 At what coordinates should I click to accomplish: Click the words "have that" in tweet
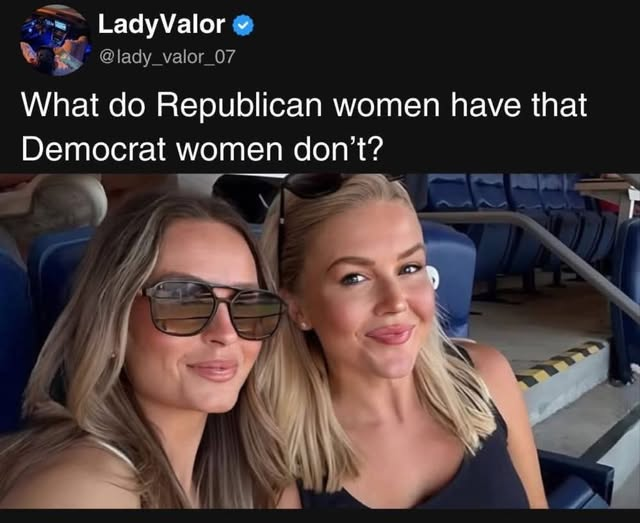pos(519,105)
